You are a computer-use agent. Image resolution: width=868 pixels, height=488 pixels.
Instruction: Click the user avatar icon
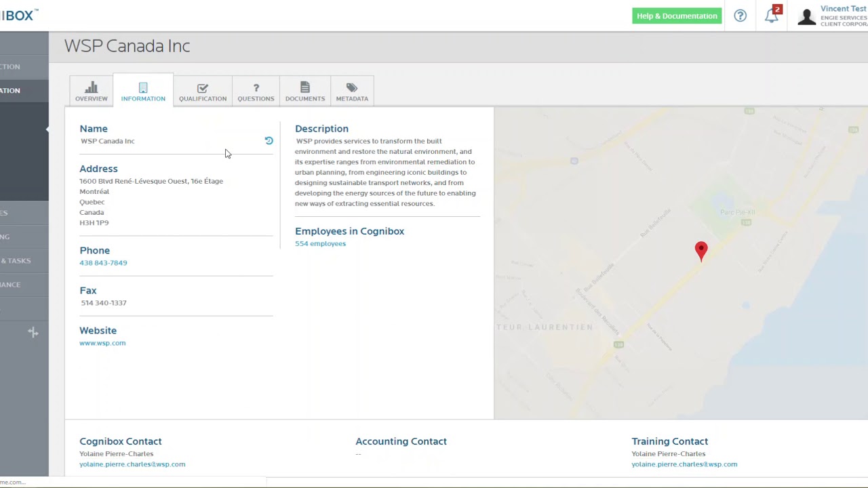[806, 16]
